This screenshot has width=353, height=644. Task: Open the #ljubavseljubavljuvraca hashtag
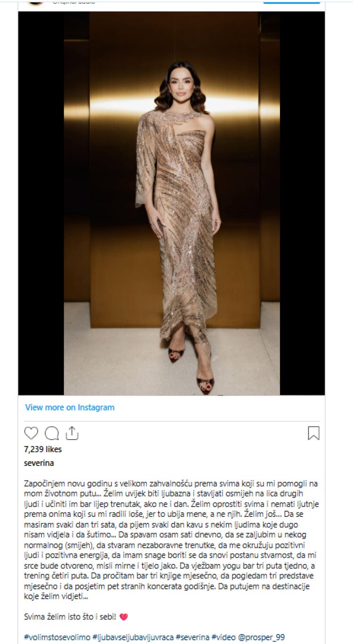coord(133,636)
